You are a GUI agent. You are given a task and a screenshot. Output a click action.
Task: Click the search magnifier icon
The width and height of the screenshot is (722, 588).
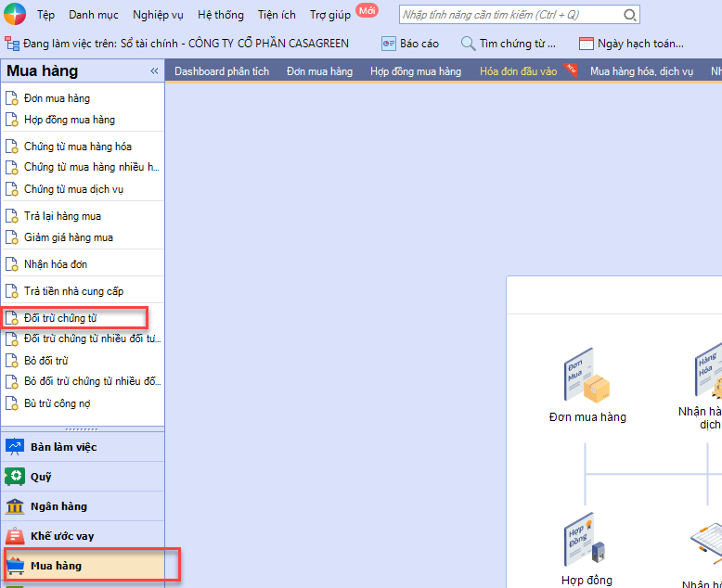pos(630,15)
